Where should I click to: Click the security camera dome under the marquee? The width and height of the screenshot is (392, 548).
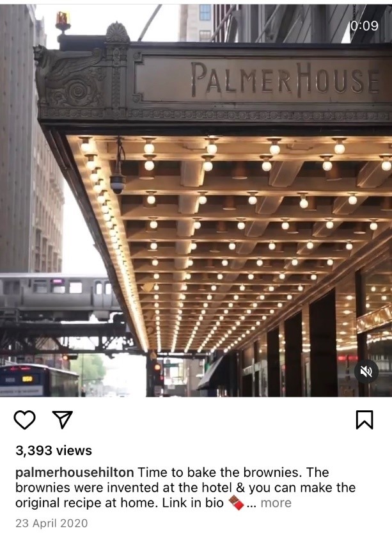[118, 183]
